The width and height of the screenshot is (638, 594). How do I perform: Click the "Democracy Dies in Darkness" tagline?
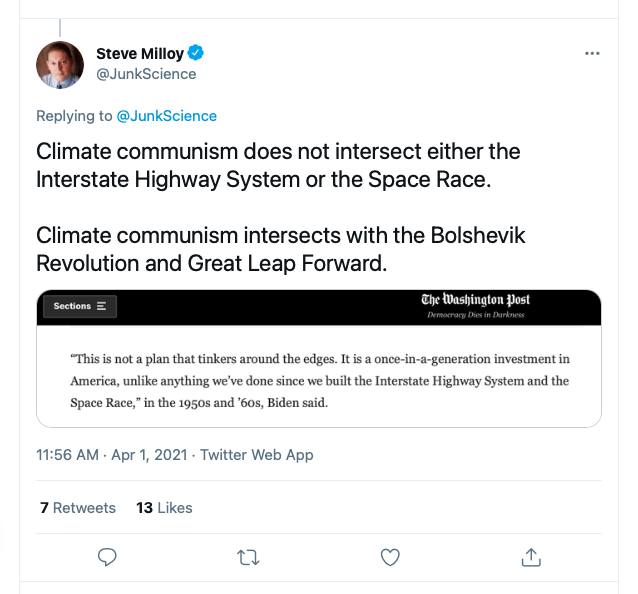475,315
